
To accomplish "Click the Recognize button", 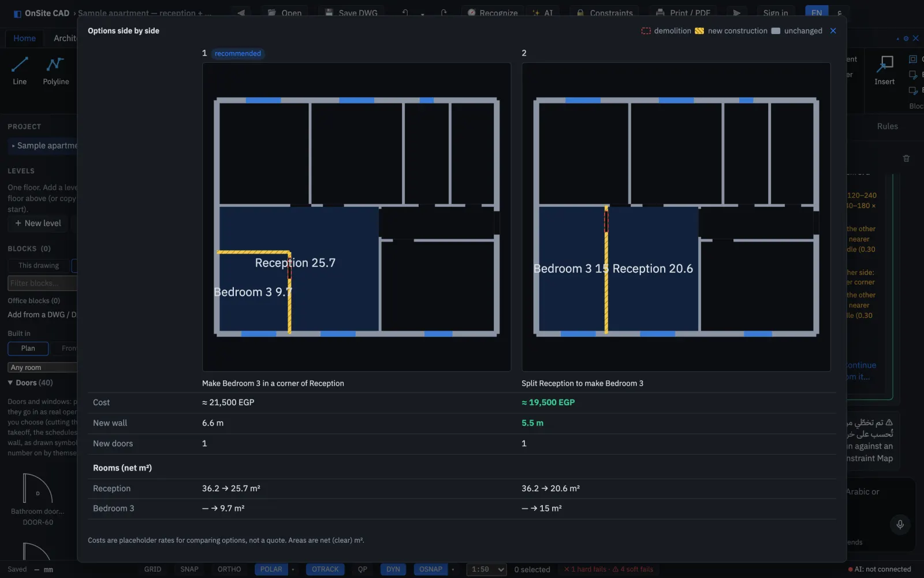I will pos(493,13).
